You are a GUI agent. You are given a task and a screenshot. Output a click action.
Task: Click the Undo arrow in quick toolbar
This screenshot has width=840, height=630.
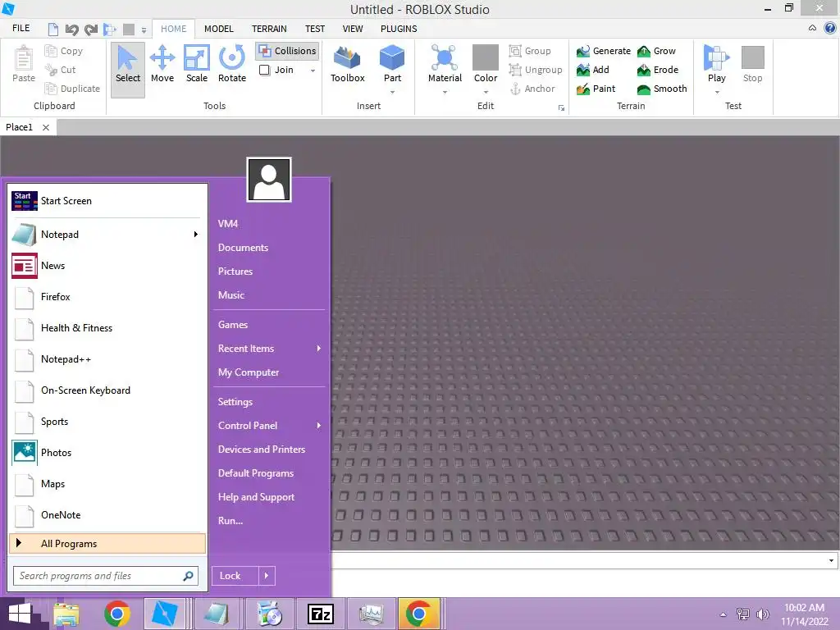tap(71, 29)
